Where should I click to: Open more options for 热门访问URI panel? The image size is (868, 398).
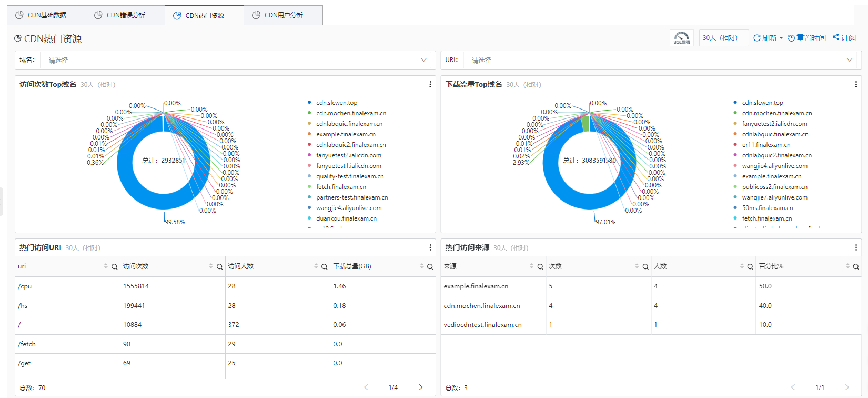pos(430,247)
